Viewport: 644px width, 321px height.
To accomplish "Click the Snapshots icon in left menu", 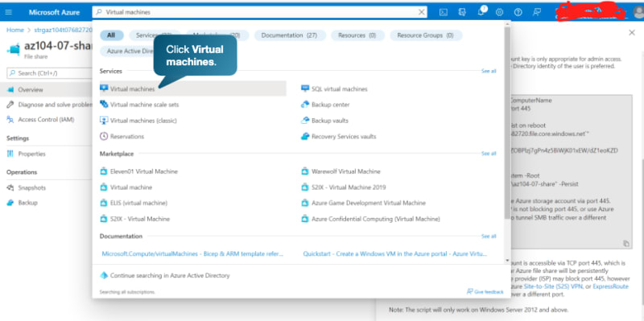I will [x=10, y=187].
